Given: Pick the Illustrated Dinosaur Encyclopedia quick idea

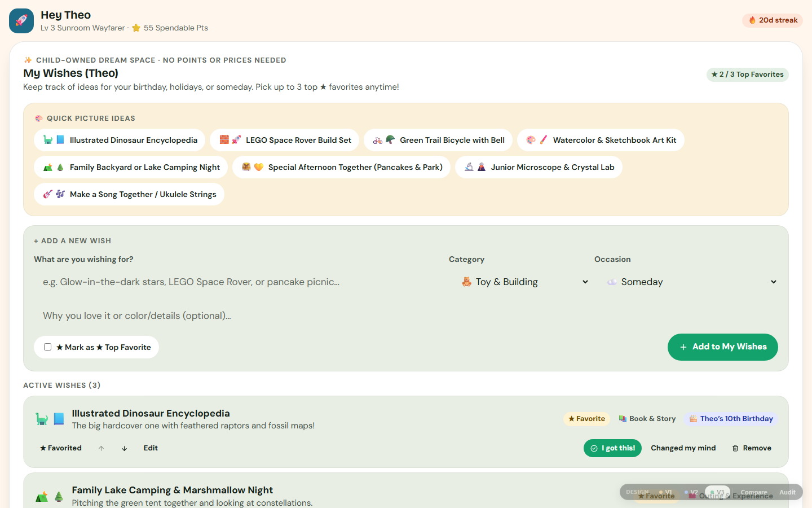Looking at the screenshot, I should pos(120,140).
